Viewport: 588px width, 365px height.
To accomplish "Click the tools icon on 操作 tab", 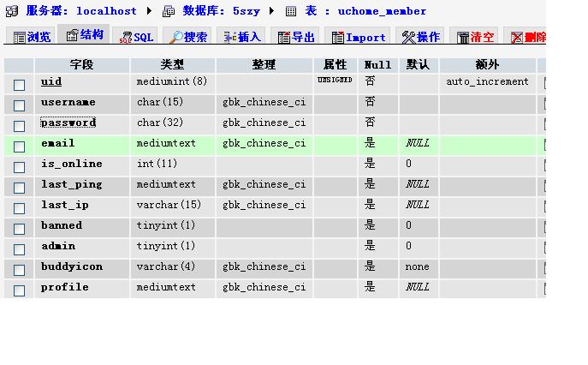I will coord(409,38).
